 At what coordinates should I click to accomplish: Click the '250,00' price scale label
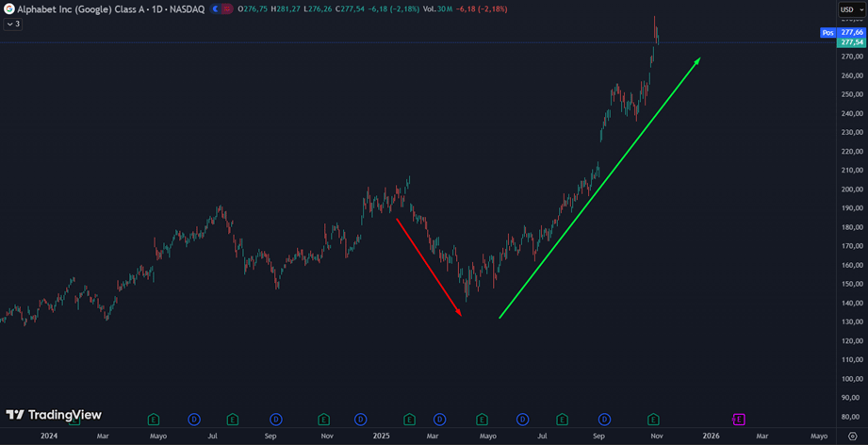[853, 94]
